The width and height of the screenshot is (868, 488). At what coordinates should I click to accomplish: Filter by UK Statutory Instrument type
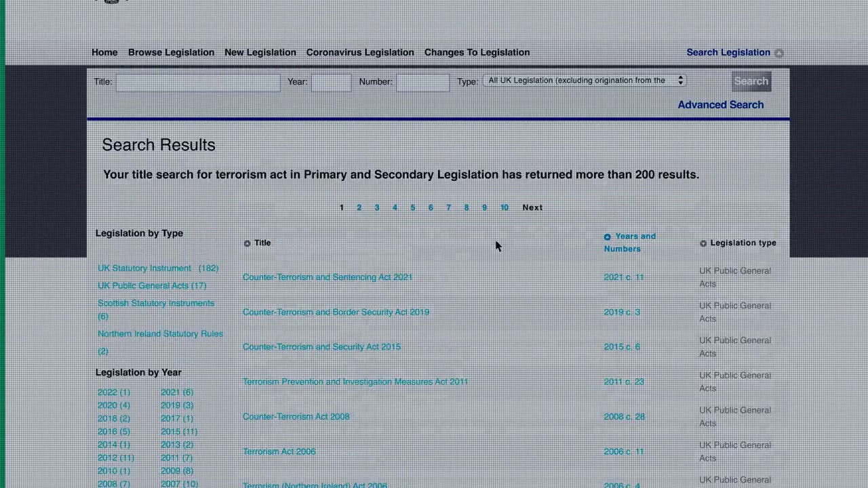[144, 268]
